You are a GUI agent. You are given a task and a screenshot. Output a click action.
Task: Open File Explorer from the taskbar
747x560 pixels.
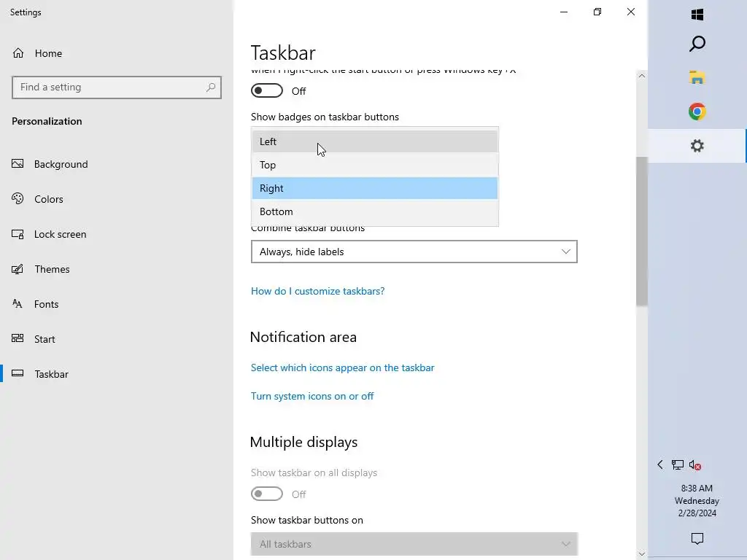(x=697, y=78)
